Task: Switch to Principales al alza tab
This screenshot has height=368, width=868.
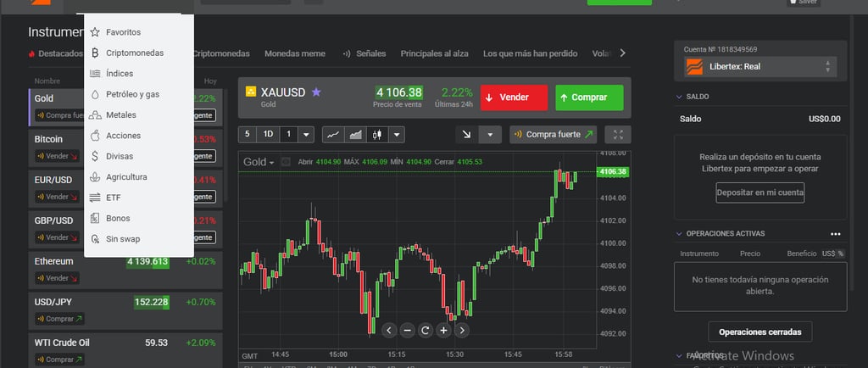Action: 435,53
